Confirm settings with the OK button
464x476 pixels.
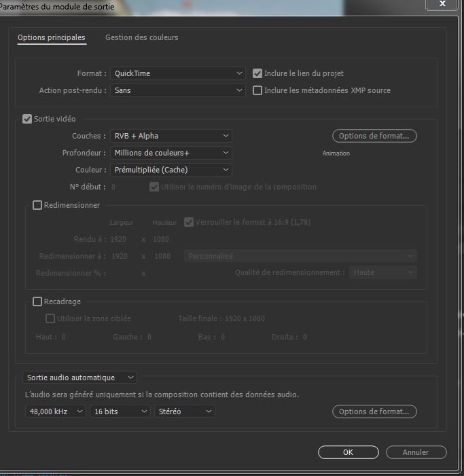[x=349, y=452]
